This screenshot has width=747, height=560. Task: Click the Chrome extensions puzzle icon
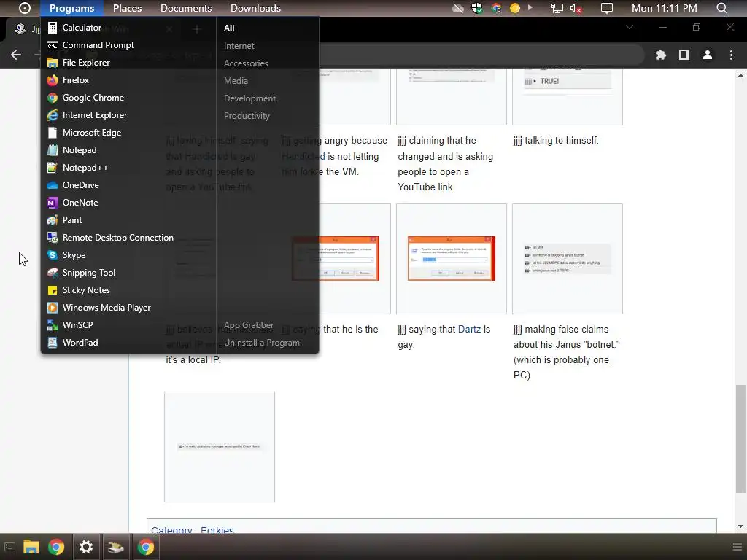point(661,55)
